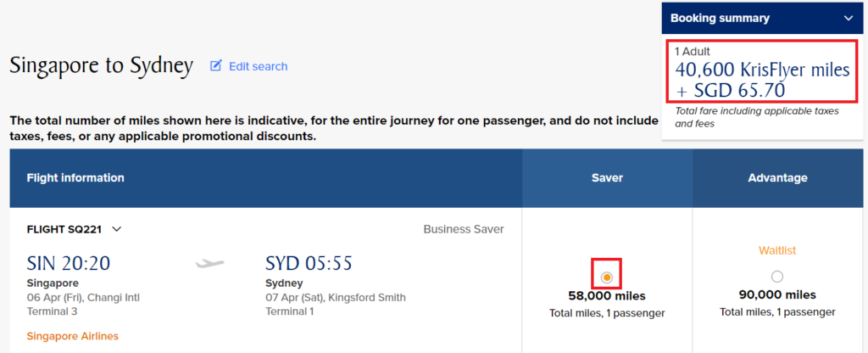
Task: Click the SIN 20:20 departure time
Action: click(69, 263)
